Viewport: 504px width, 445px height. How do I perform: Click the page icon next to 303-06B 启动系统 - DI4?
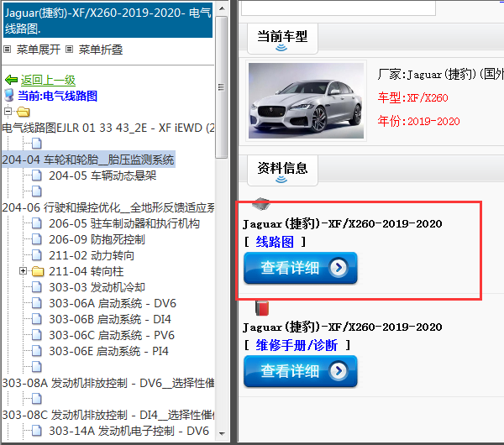pyautogui.click(x=37, y=319)
